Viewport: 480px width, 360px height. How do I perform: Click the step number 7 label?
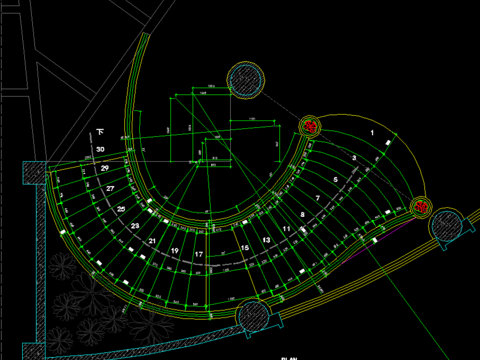[318, 198]
